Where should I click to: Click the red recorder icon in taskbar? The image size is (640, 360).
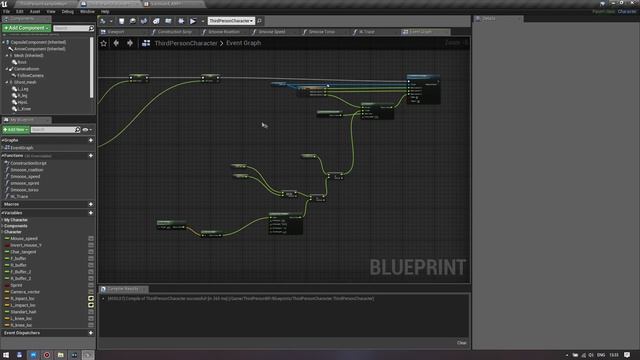click(47, 355)
